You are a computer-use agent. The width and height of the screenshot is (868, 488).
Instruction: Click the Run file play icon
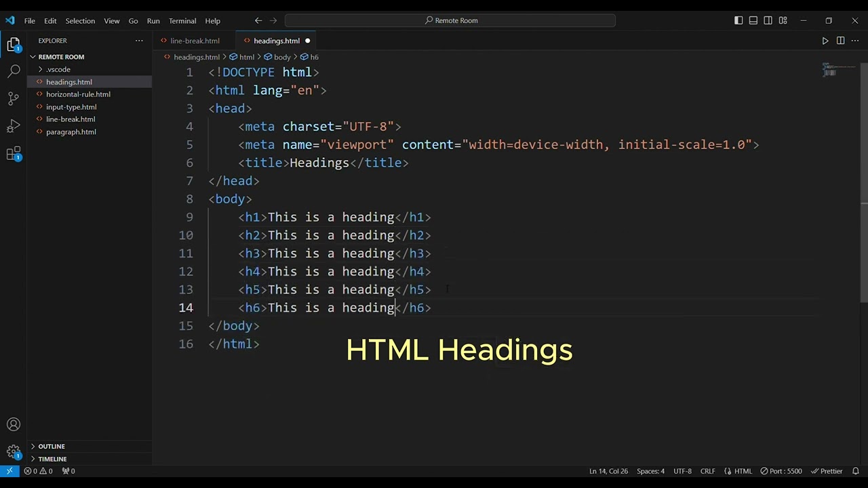(x=825, y=41)
